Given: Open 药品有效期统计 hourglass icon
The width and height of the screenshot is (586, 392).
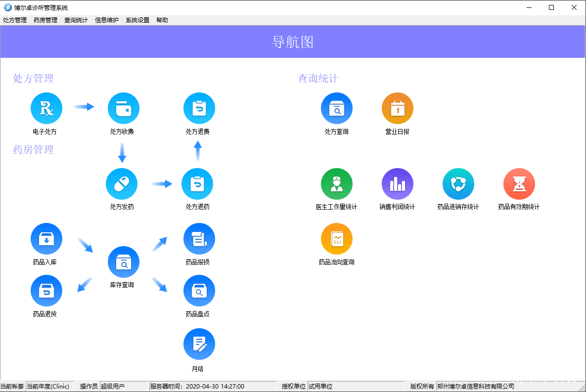Looking at the screenshot, I should click(519, 184).
